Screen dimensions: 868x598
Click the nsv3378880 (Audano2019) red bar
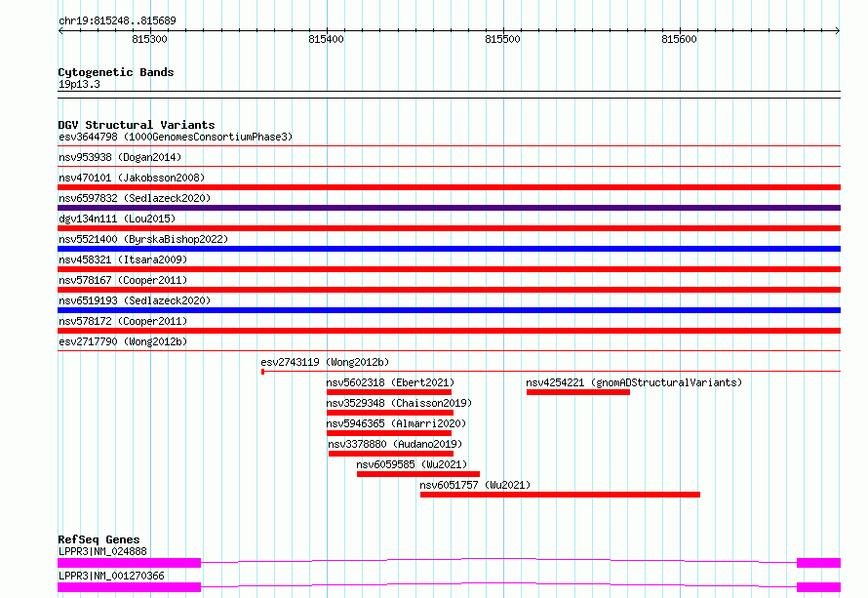391,454
